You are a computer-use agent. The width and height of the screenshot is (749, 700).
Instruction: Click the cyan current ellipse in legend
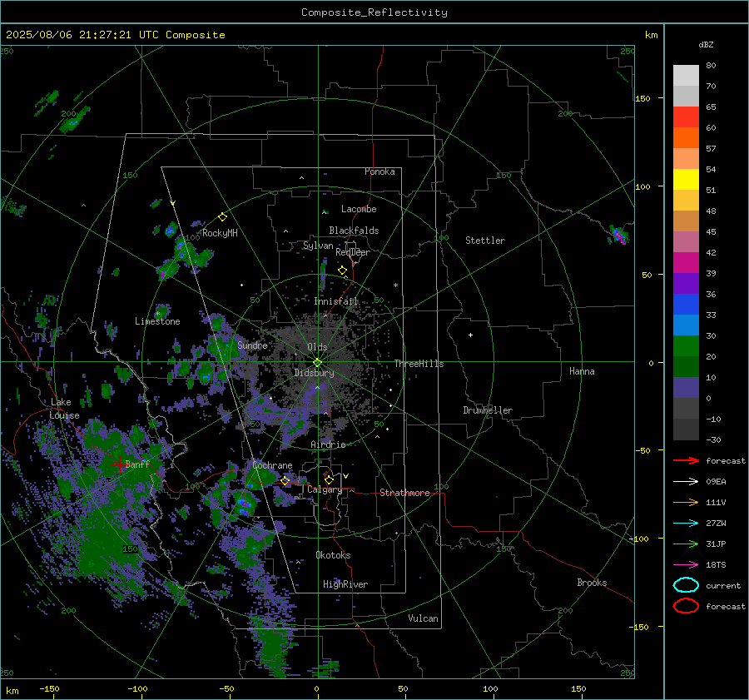(x=686, y=585)
